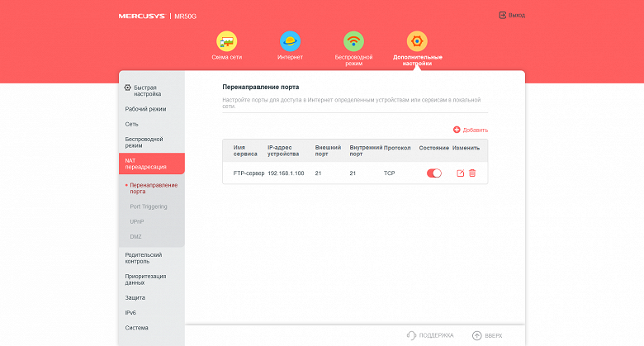Screen dimensions: 644x346
Task: Open the UPnP submenu item
Action: (x=137, y=221)
